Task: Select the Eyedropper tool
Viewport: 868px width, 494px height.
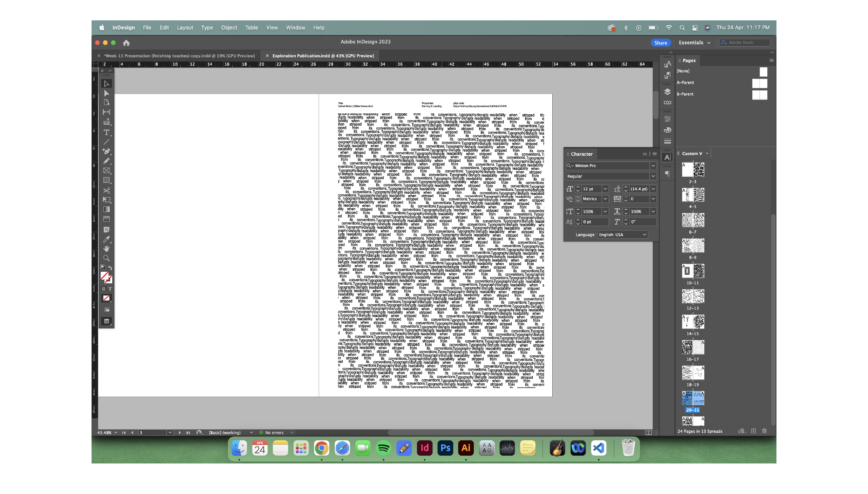Action: pos(106,239)
